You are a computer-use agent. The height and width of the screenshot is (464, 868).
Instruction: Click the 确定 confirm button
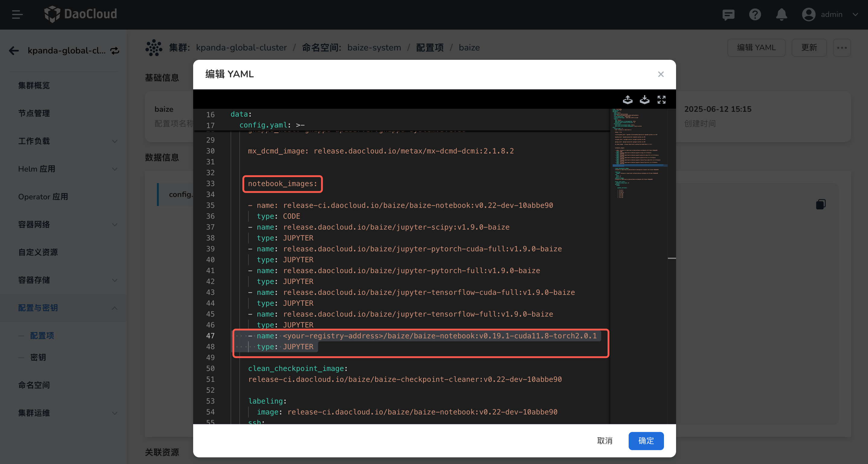click(x=646, y=440)
